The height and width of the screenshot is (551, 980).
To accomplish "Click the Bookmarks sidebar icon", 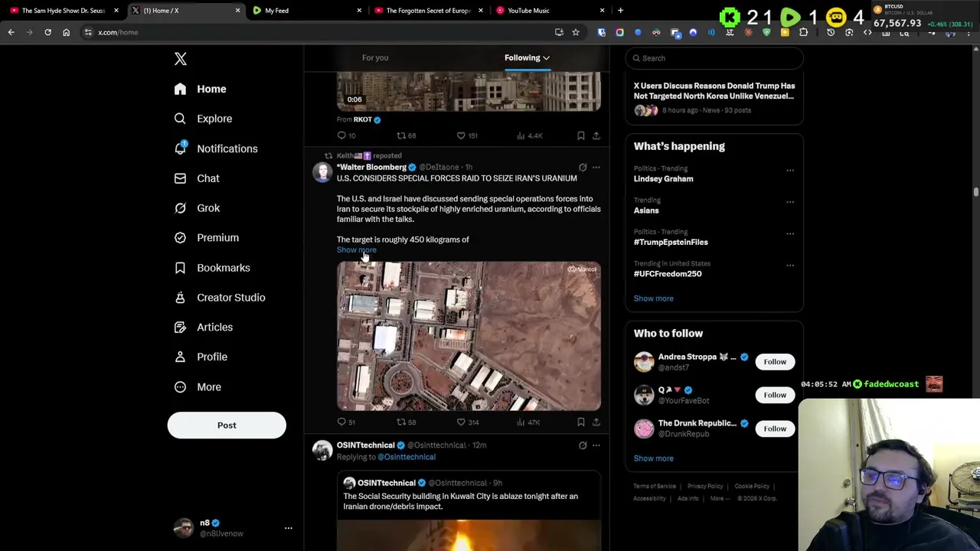I will click(x=180, y=268).
